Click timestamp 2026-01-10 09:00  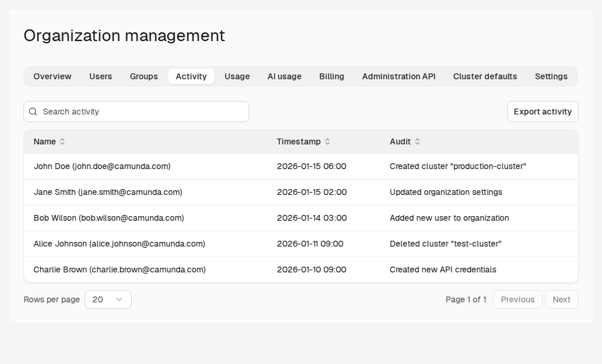point(312,269)
